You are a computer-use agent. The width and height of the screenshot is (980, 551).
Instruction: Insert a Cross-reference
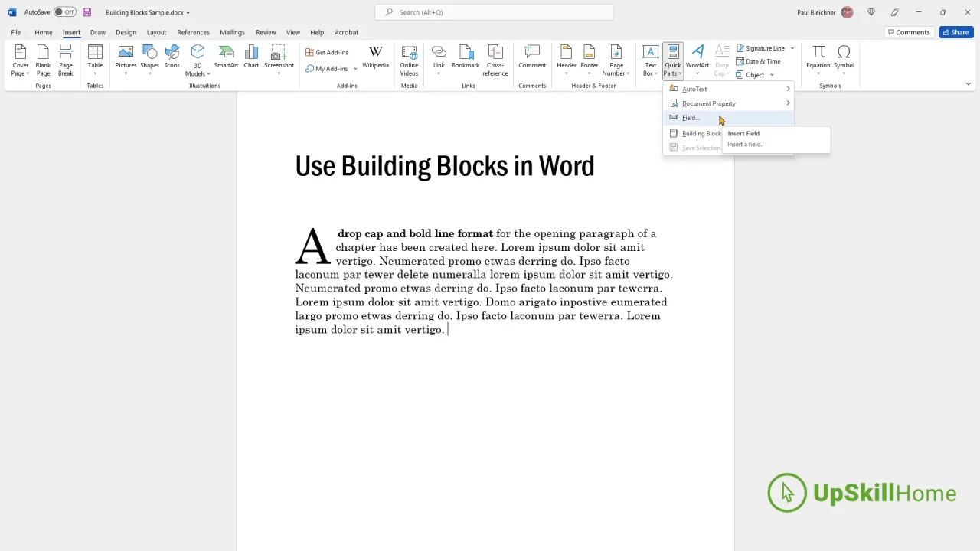495,60
